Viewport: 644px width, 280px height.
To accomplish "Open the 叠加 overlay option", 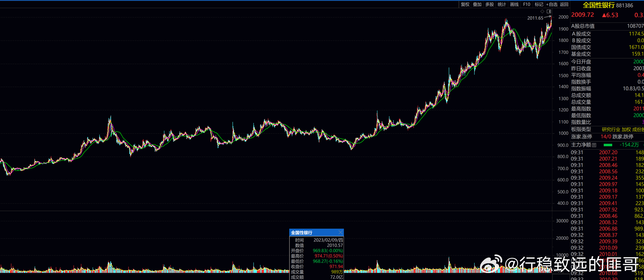I will [x=477, y=4].
